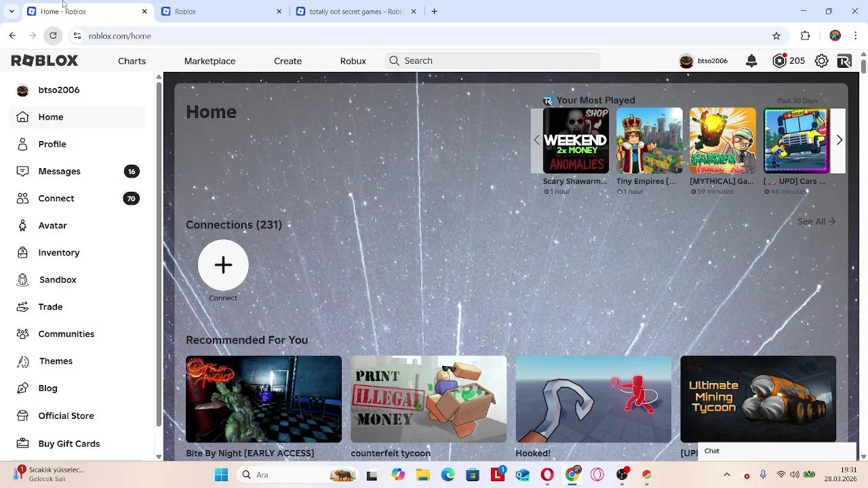
Task: Click the plus Connect circle button
Action: (223, 265)
